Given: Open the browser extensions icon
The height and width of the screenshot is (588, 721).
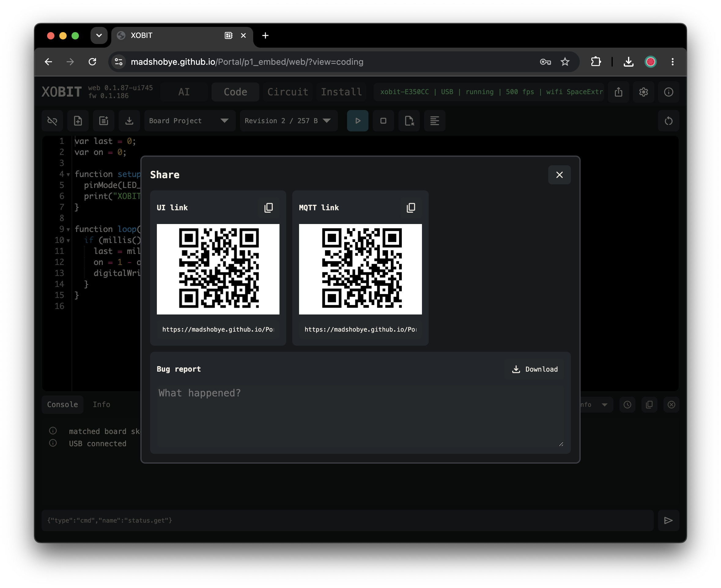Looking at the screenshot, I should pos(596,62).
